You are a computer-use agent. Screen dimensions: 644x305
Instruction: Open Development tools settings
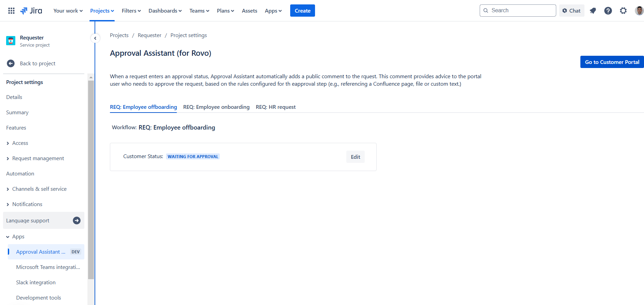pyautogui.click(x=46, y=298)
